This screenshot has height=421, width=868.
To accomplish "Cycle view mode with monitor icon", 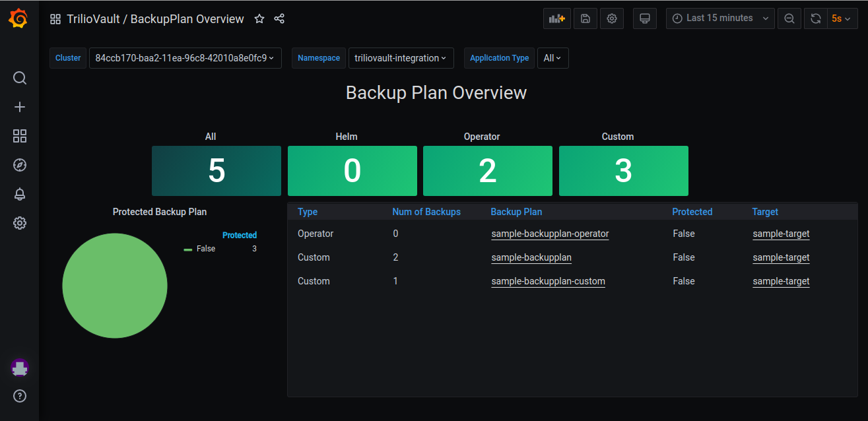I will coord(645,18).
